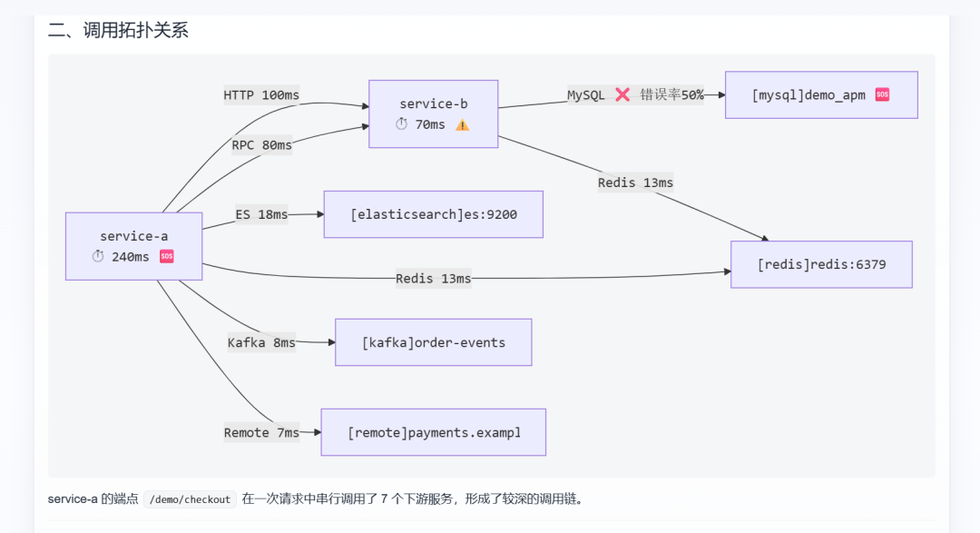This screenshot has width=980, height=533.
Task: Click the Redis 13ms label from service-b
Action: [635, 183]
